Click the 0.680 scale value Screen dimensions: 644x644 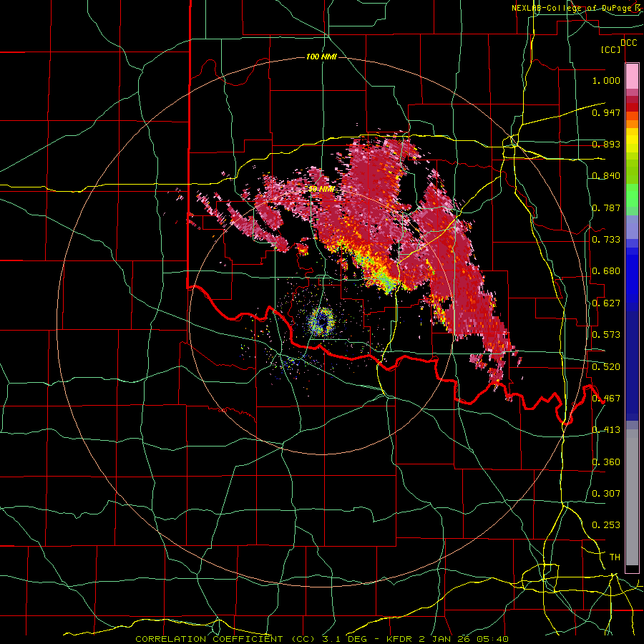click(x=606, y=270)
